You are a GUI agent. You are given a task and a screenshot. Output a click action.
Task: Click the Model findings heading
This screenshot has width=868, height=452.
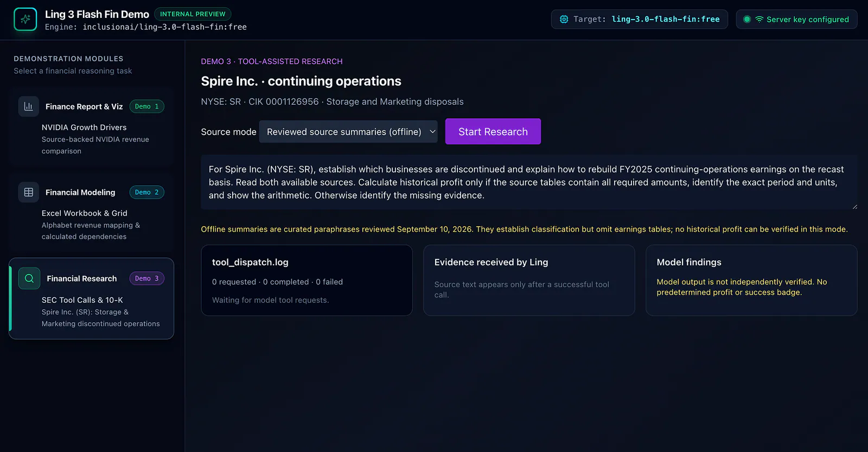689,262
